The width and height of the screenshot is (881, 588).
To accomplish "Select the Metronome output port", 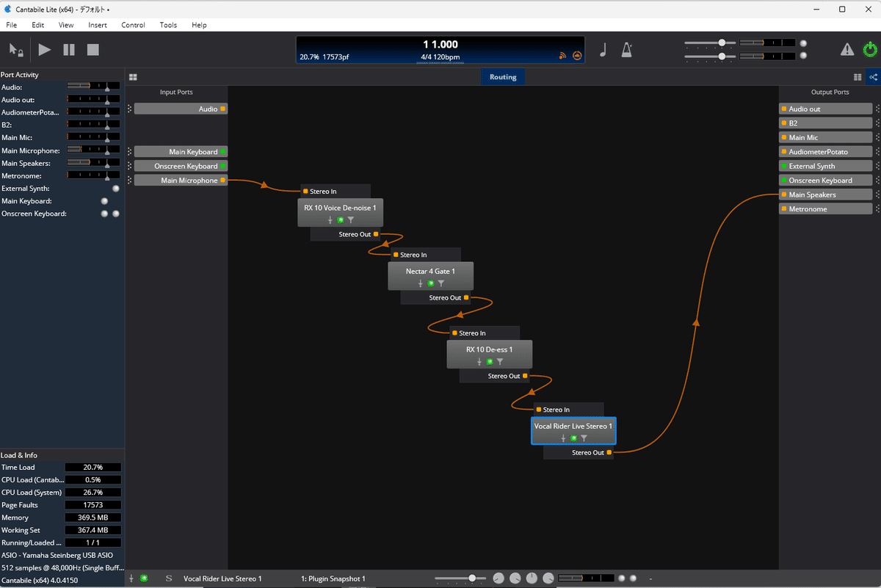I will click(x=826, y=209).
